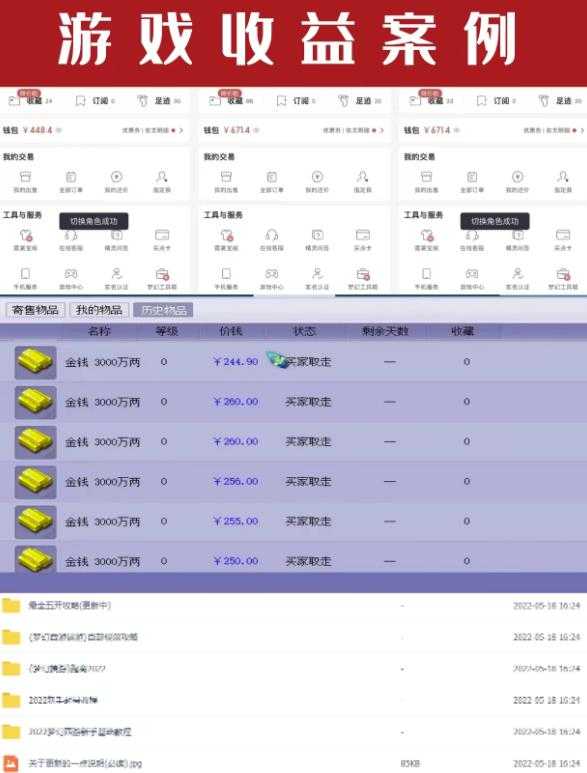
Task: Open 全部订单 orders icon in left phone screen
Action: (71, 176)
